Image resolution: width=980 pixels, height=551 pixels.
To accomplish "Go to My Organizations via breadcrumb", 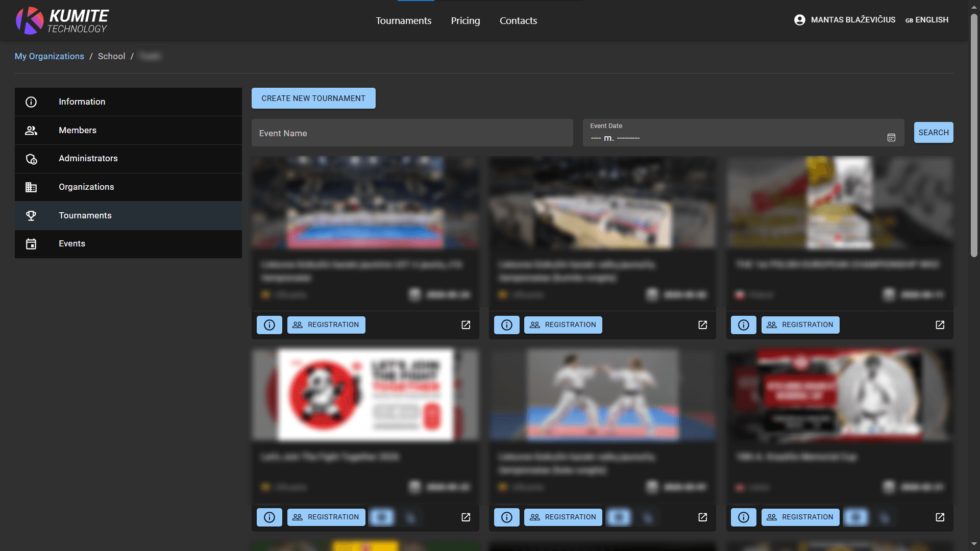I will [49, 56].
